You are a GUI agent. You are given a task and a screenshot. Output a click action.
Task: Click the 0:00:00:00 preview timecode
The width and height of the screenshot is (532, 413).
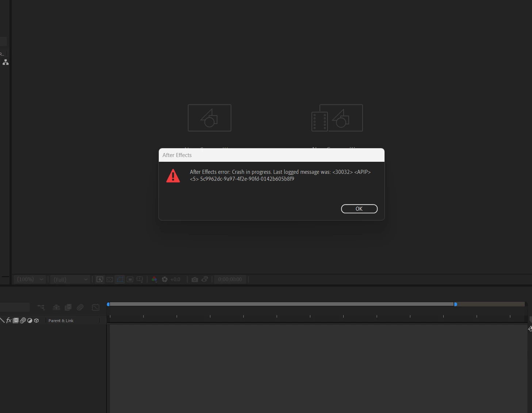pyautogui.click(x=230, y=279)
